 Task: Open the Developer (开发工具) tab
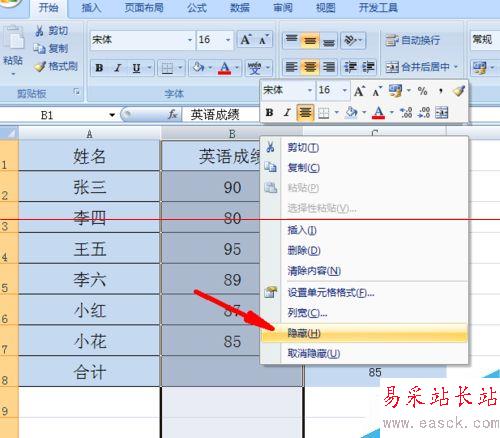[378, 7]
